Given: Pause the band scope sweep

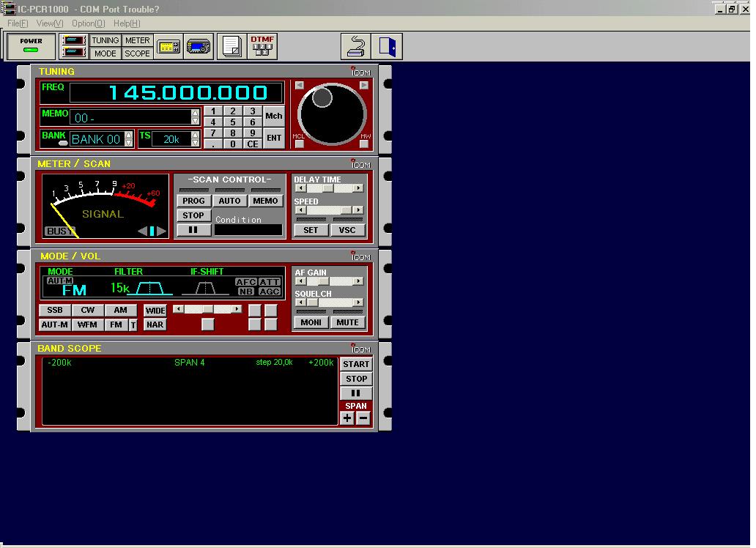Looking at the screenshot, I should 356,393.
